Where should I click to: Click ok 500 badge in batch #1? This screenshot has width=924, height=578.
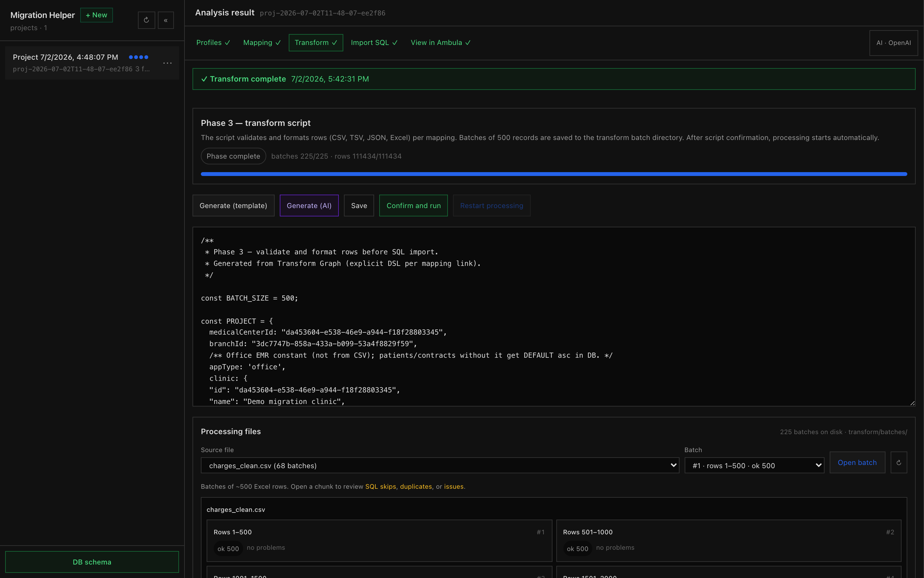coord(228,548)
